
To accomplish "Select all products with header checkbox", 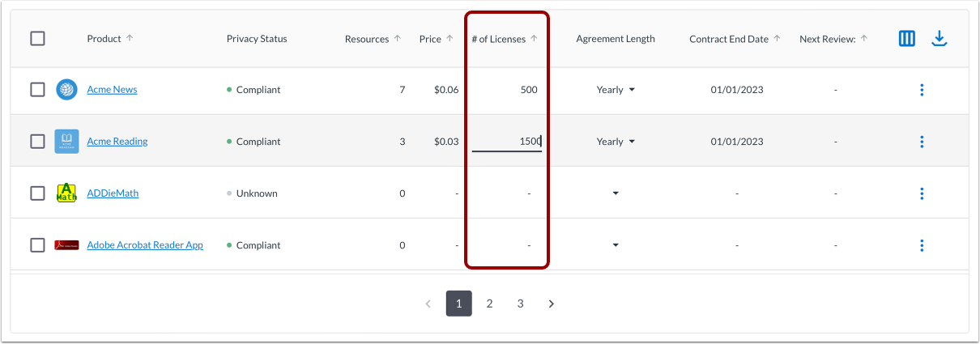I will pyautogui.click(x=37, y=38).
